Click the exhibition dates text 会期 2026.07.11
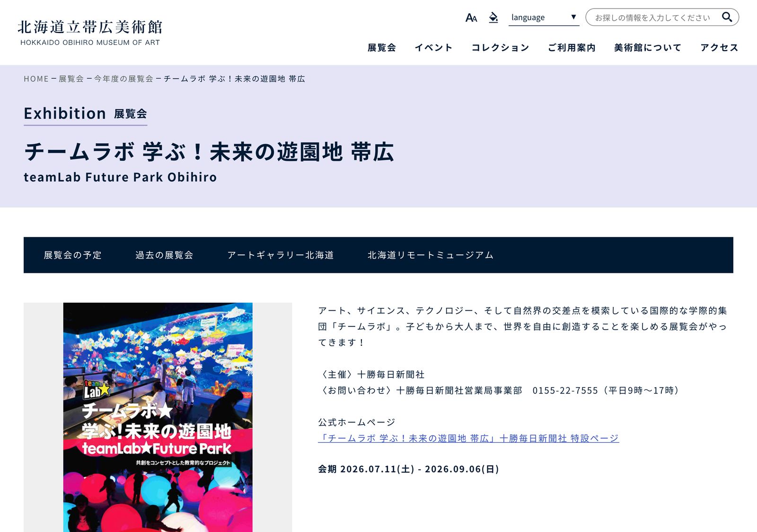Image resolution: width=757 pixels, height=532 pixels. (x=409, y=469)
